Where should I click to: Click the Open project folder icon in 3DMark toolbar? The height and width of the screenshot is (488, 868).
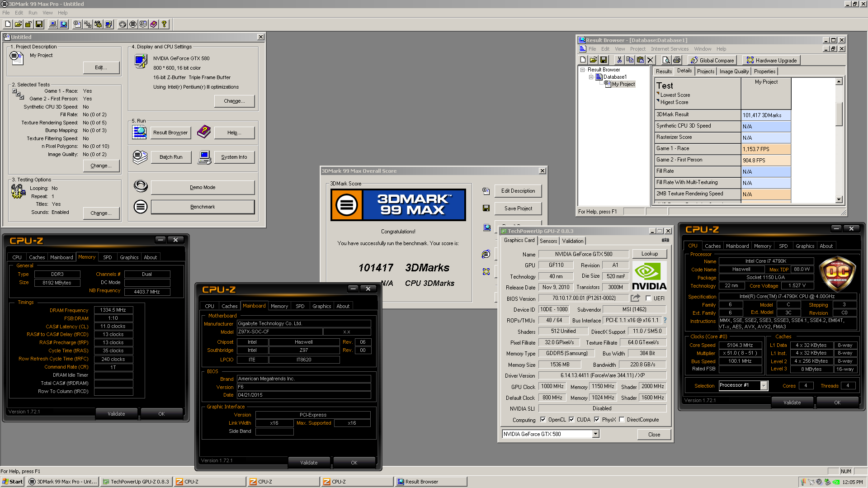pos(19,24)
